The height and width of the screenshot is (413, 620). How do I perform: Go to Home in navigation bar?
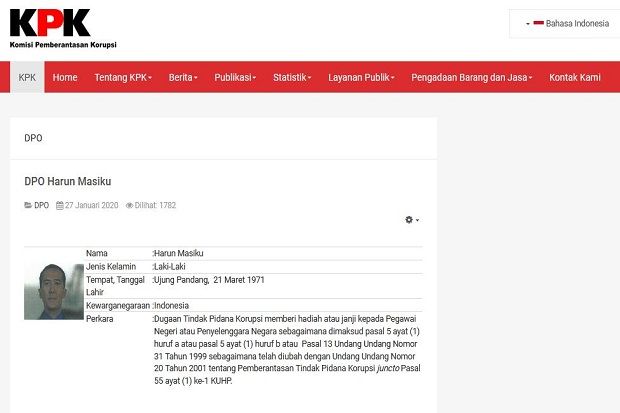(65, 77)
